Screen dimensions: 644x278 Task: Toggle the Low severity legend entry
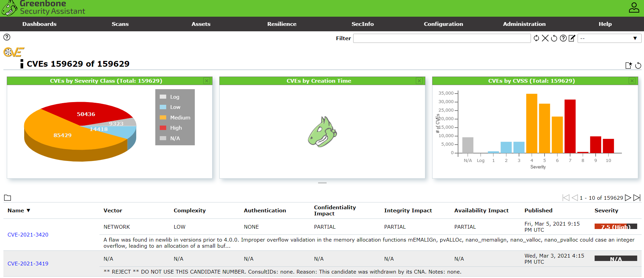[175, 107]
